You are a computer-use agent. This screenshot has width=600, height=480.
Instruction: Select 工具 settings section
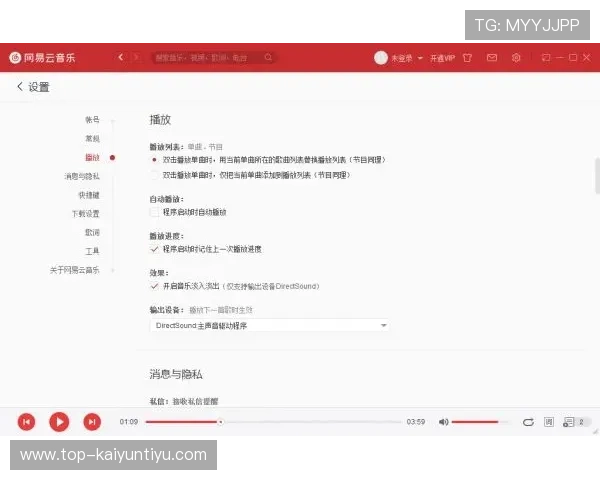(92, 251)
